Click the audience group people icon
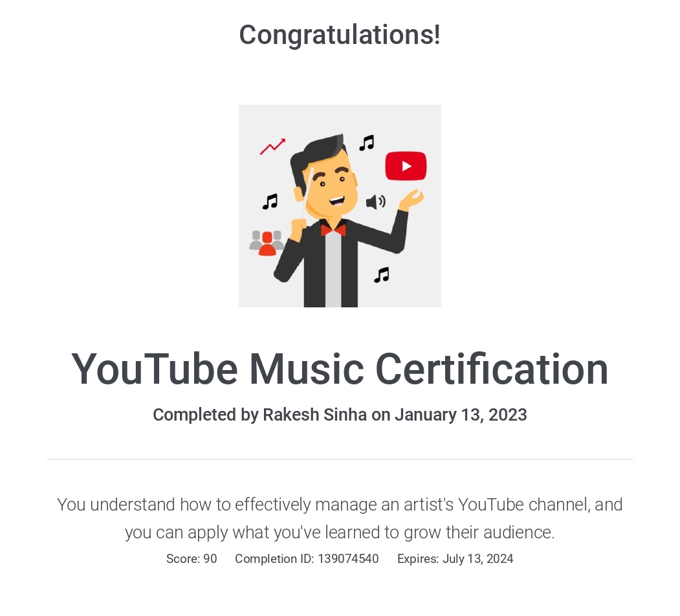Viewport: 680px width, 616px height. pos(267,243)
